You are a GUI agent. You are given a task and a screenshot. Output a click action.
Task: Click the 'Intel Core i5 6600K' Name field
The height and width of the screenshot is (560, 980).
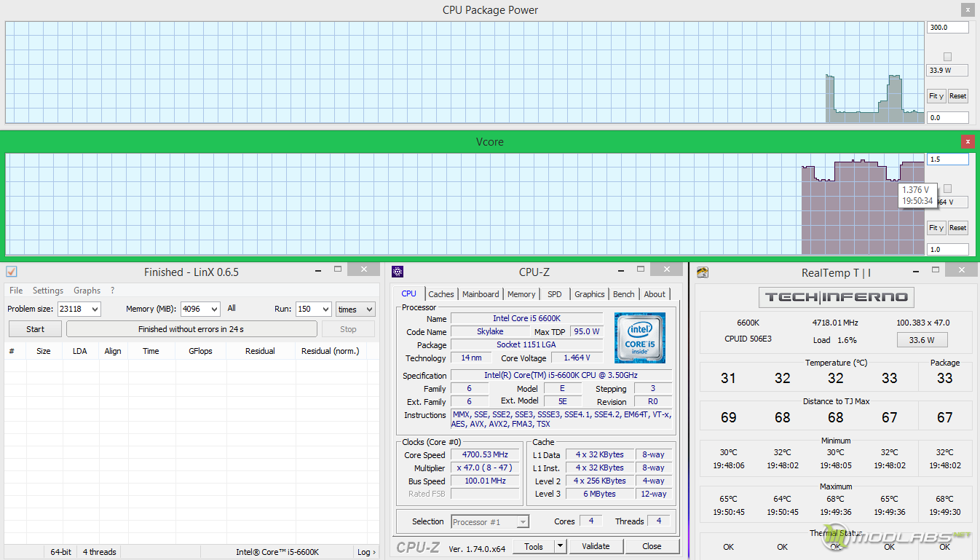coord(527,318)
